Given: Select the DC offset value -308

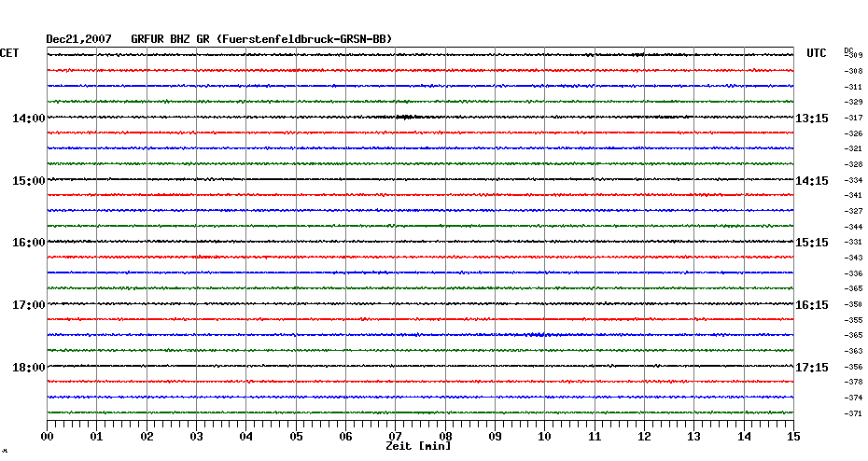Looking at the screenshot, I should (x=854, y=72).
